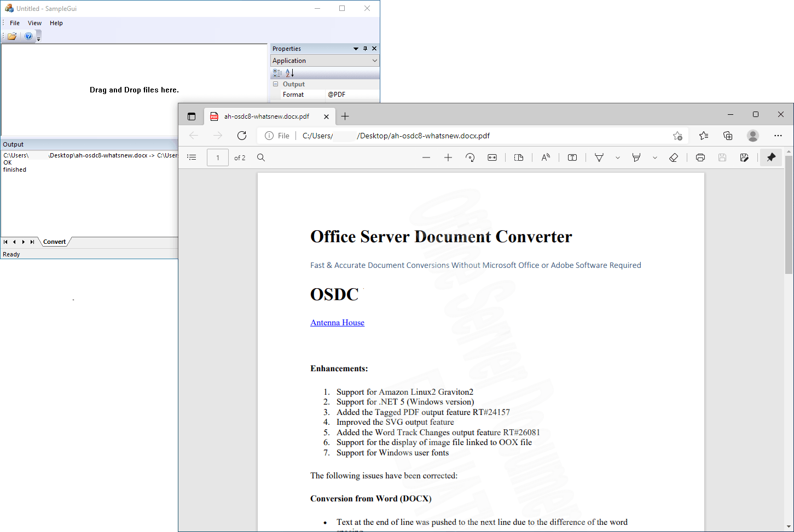Unpin the PDF viewer toolbar
Viewport: 794px width, 532px height.
point(771,157)
